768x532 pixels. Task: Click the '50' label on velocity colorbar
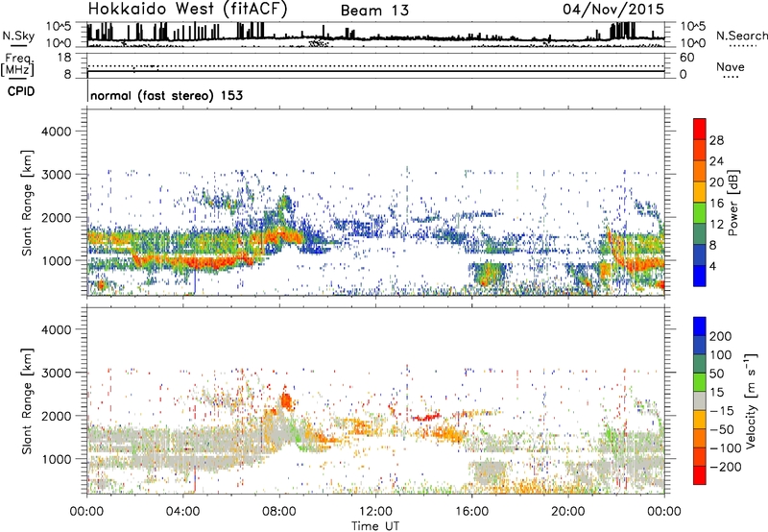pyautogui.click(x=717, y=374)
